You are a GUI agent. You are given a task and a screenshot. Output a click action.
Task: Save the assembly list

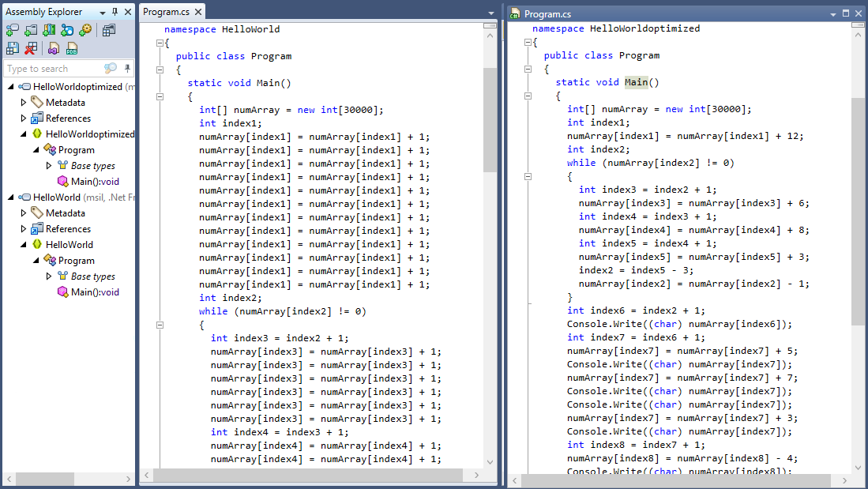(x=12, y=48)
